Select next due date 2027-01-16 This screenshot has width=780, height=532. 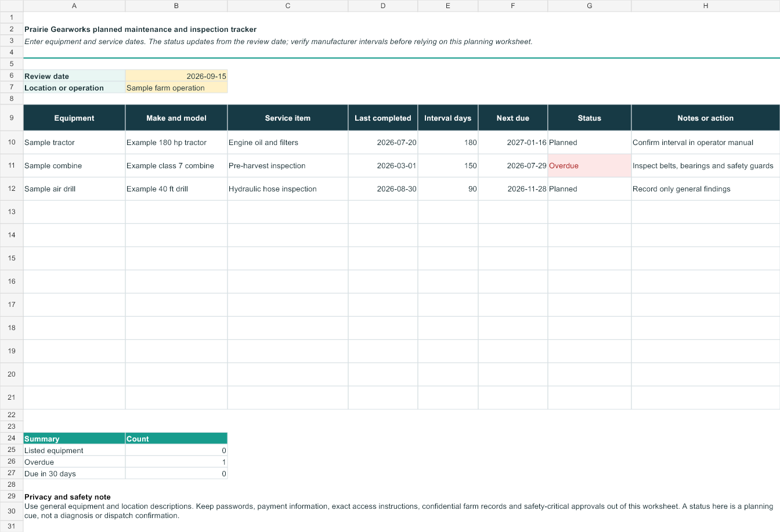(x=513, y=142)
